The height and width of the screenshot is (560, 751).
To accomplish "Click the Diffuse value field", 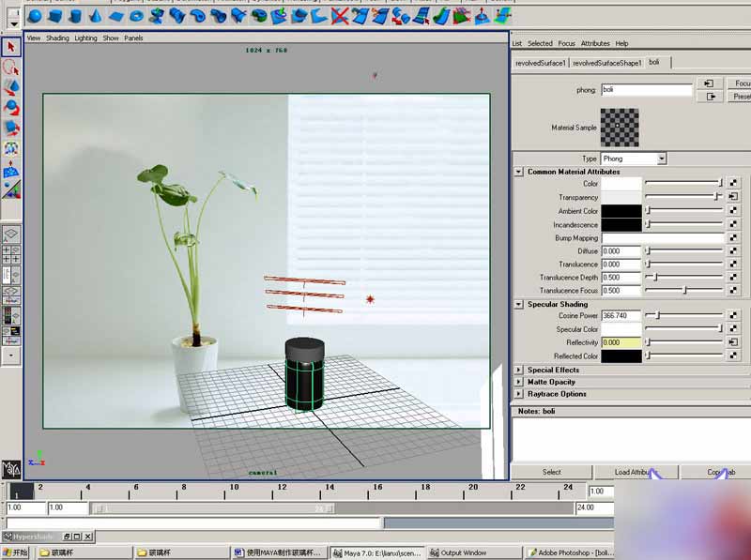I will pyautogui.click(x=621, y=250).
